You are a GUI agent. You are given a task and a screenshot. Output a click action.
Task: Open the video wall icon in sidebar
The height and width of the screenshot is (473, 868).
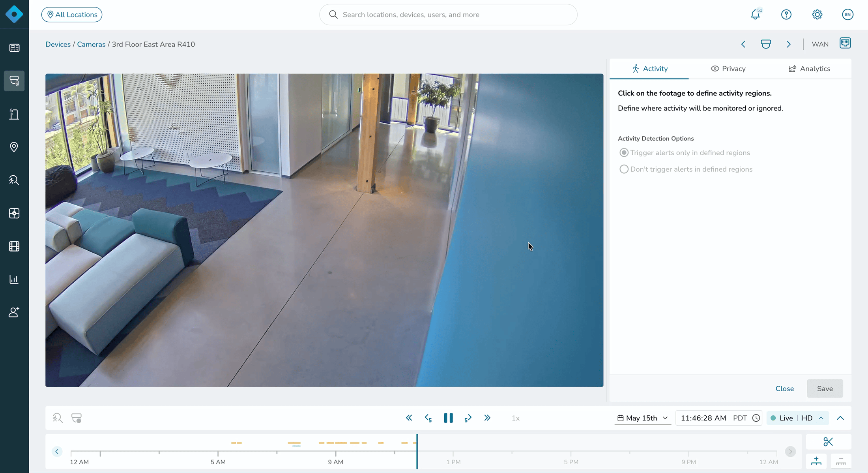click(14, 213)
